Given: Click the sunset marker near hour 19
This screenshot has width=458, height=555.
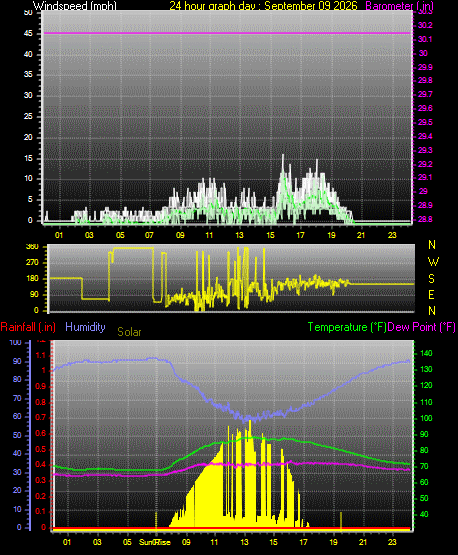Looking at the screenshot, I should click(341, 521).
